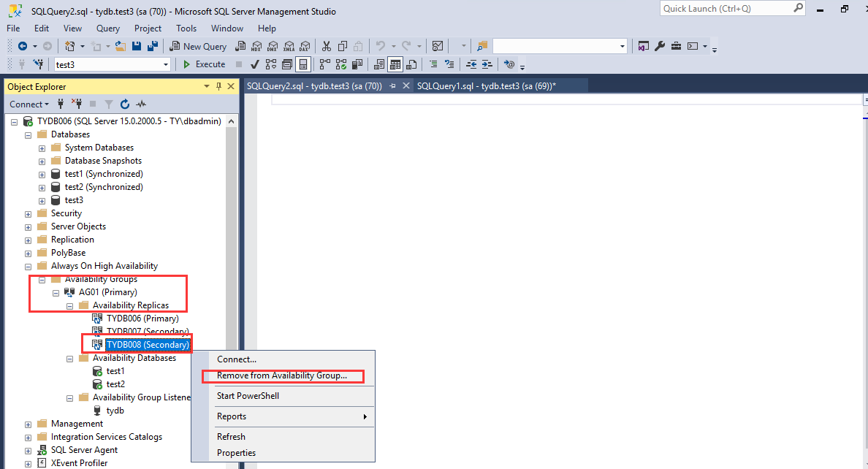Click the New Query button

coord(198,47)
